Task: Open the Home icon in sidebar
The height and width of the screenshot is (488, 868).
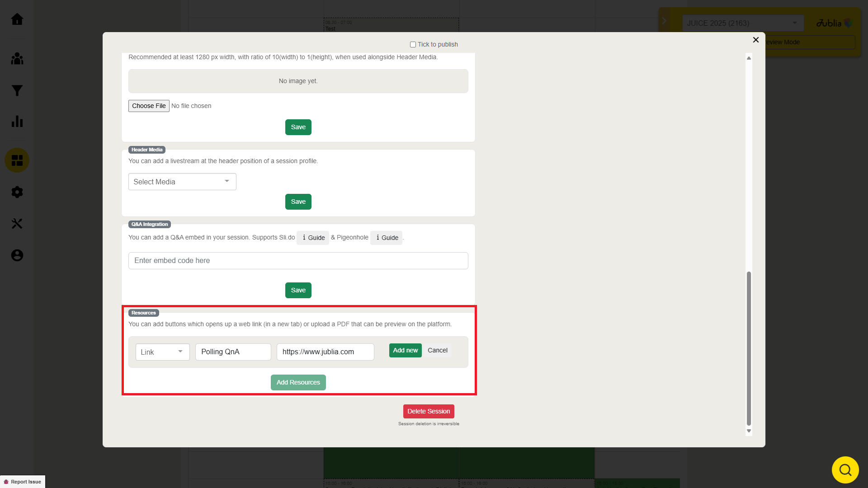Action: click(x=17, y=19)
